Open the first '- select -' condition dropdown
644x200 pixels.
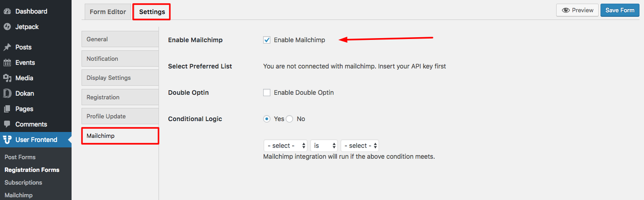pyautogui.click(x=285, y=146)
